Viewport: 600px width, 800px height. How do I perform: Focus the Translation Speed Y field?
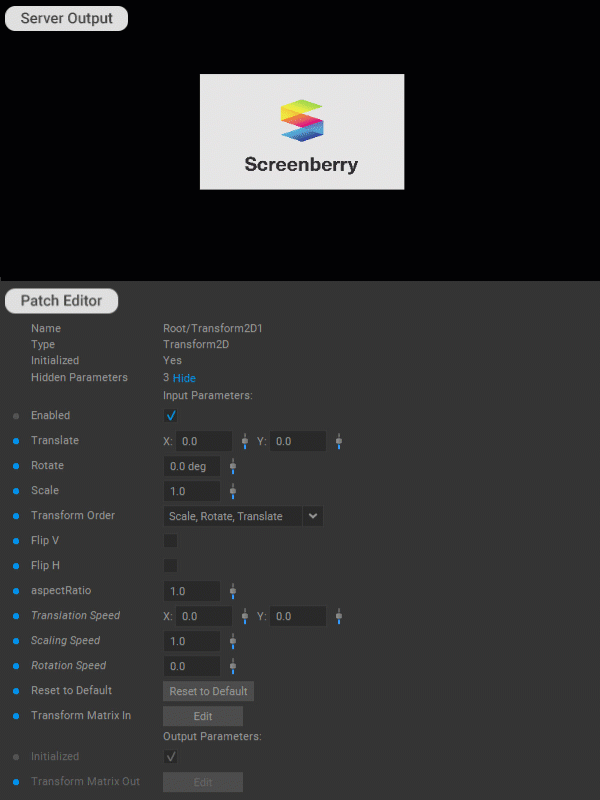pyautogui.click(x=298, y=616)
